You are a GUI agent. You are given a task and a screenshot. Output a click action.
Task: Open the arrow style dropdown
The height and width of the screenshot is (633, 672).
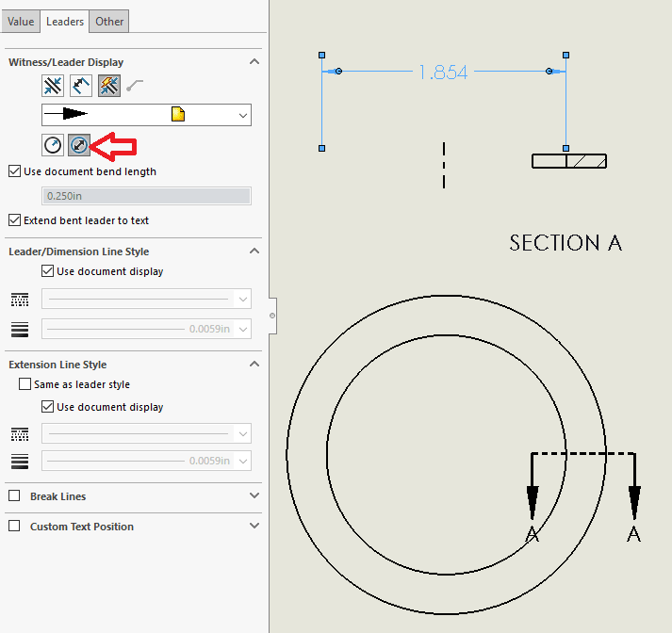147,115
